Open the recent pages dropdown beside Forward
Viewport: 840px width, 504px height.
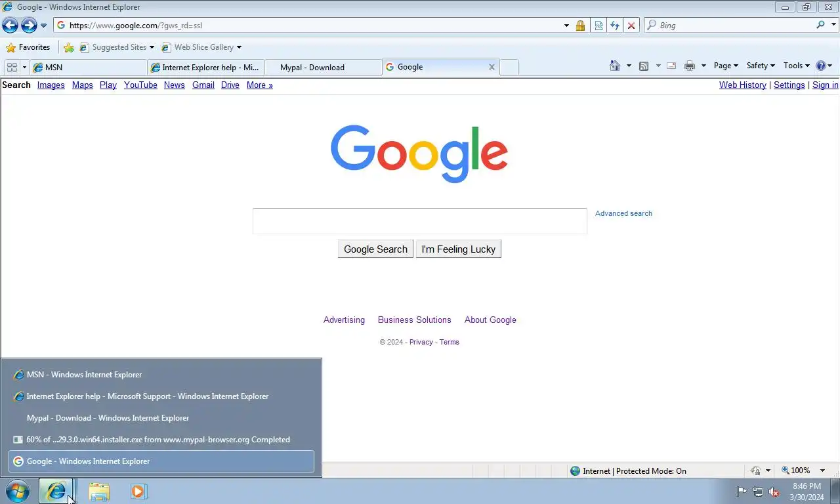[44, 26]
